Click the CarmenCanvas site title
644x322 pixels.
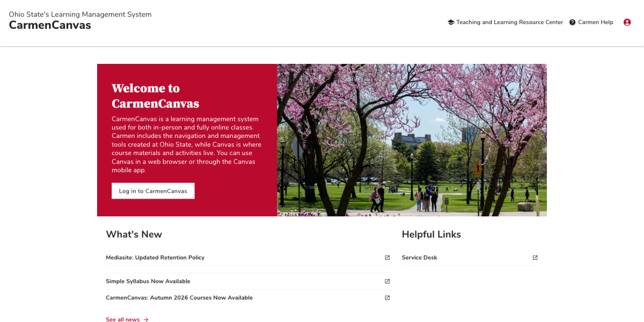pos(50,25)
